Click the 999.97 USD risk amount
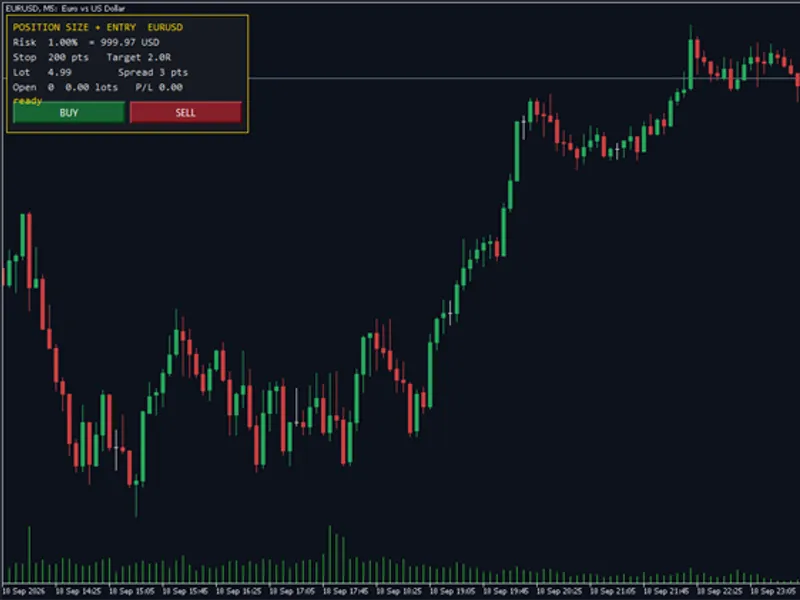This screenshot has width=800, height=600. click(130, 42)
